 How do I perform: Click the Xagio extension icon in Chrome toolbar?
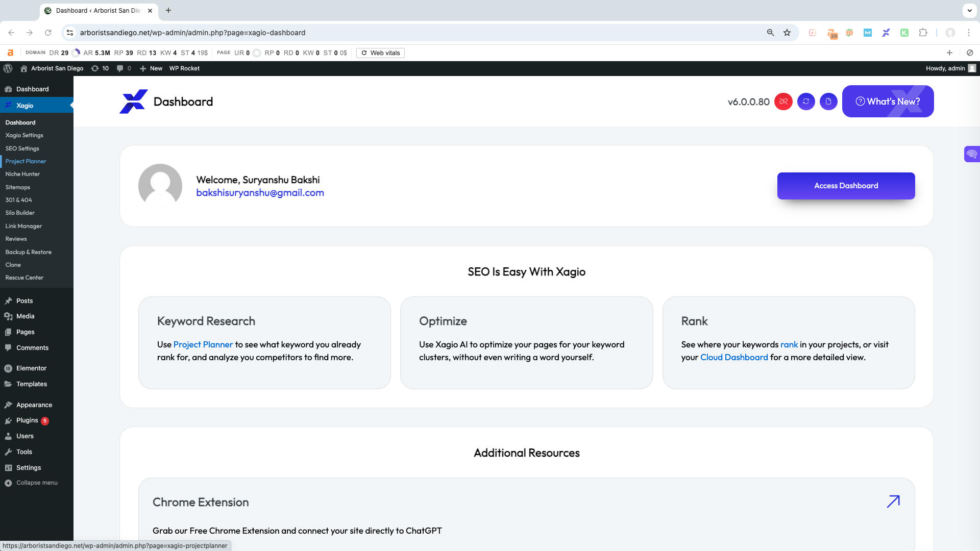click(x=886, y=33)
